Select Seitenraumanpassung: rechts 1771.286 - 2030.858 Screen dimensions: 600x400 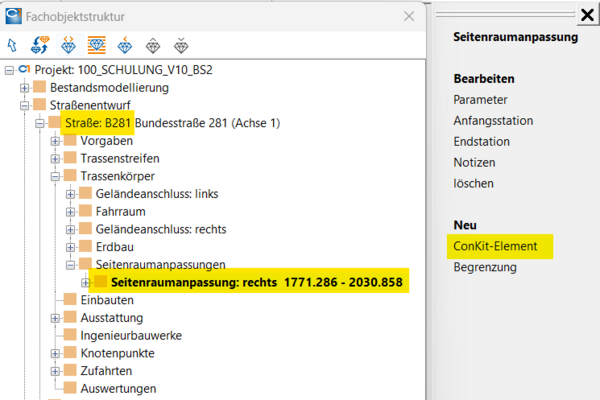point(257,282)
